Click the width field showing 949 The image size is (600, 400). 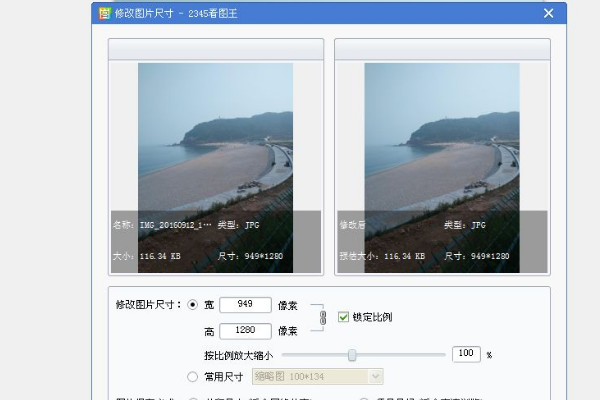(x=245, y=304)
